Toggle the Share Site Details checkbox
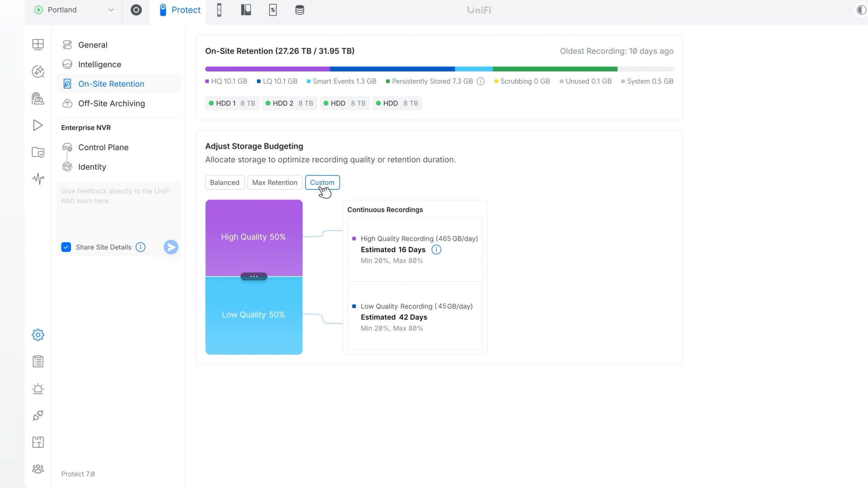The width and height of the screenshot is (868, 488). click(66, 247)
